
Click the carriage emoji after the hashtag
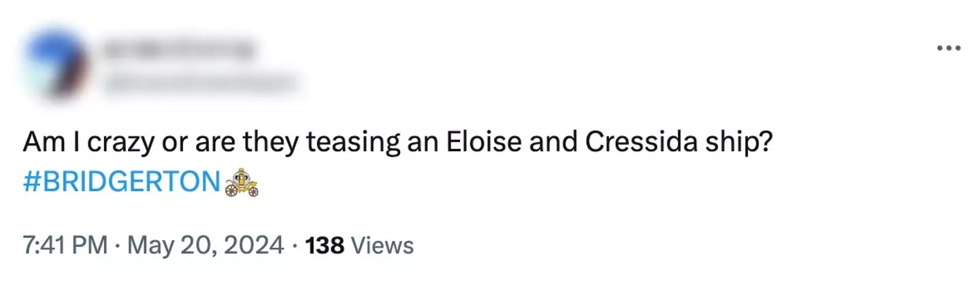click(x=242, y=184)
